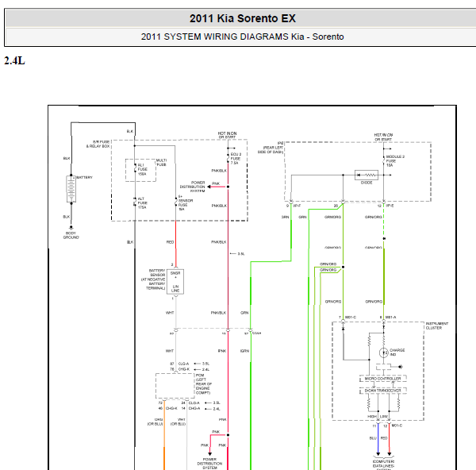Click the "CLG-A" connector label at pin 87
476x470 pixels.
point(184,364)
